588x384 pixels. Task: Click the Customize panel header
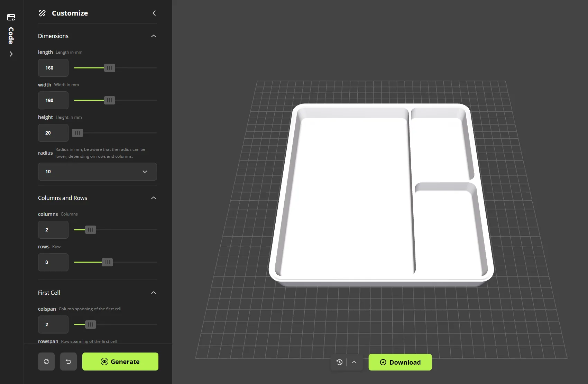tap(70, 13)
